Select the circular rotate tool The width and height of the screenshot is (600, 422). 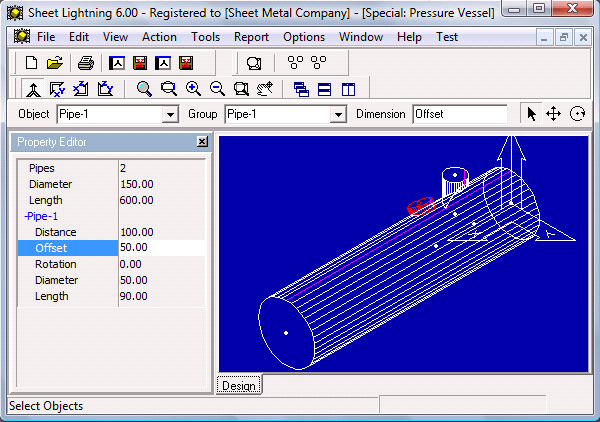577,114
